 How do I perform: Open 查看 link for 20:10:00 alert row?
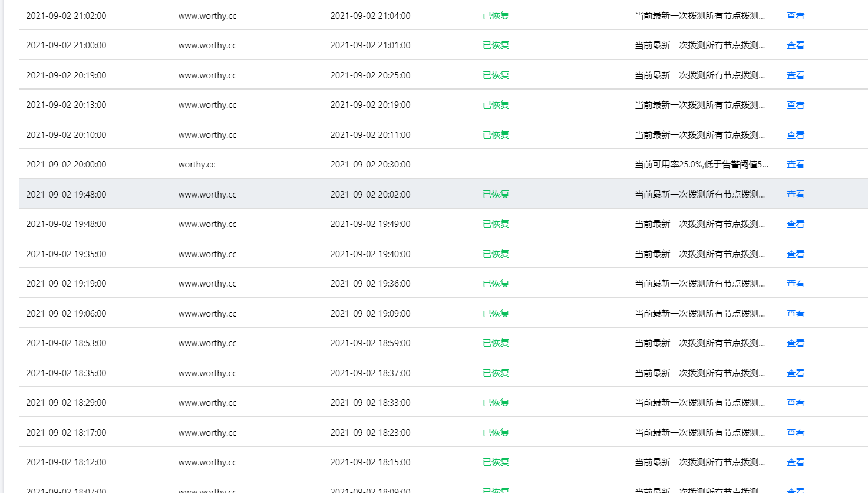click(796, 135)
